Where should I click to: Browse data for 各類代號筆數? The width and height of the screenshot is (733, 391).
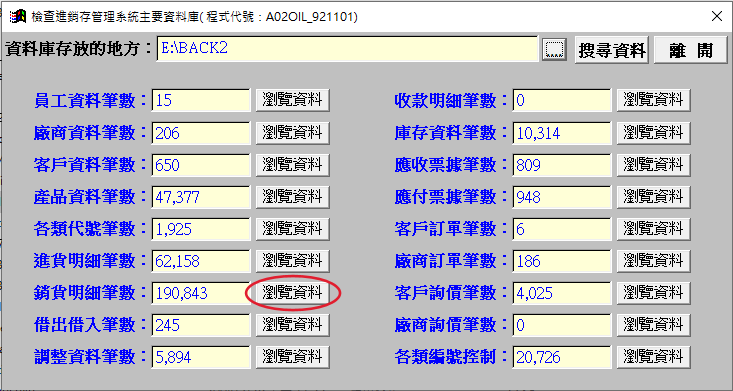point(292,229)
